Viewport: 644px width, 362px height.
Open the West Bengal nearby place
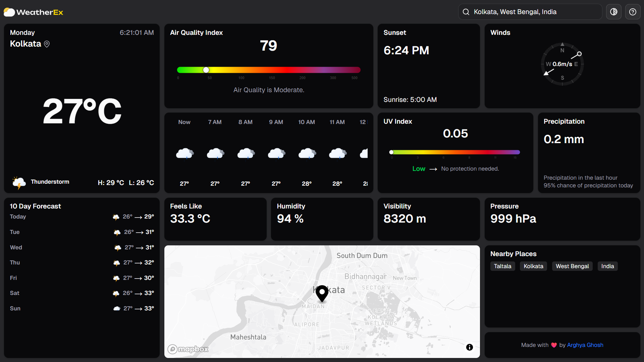(572, 266)
